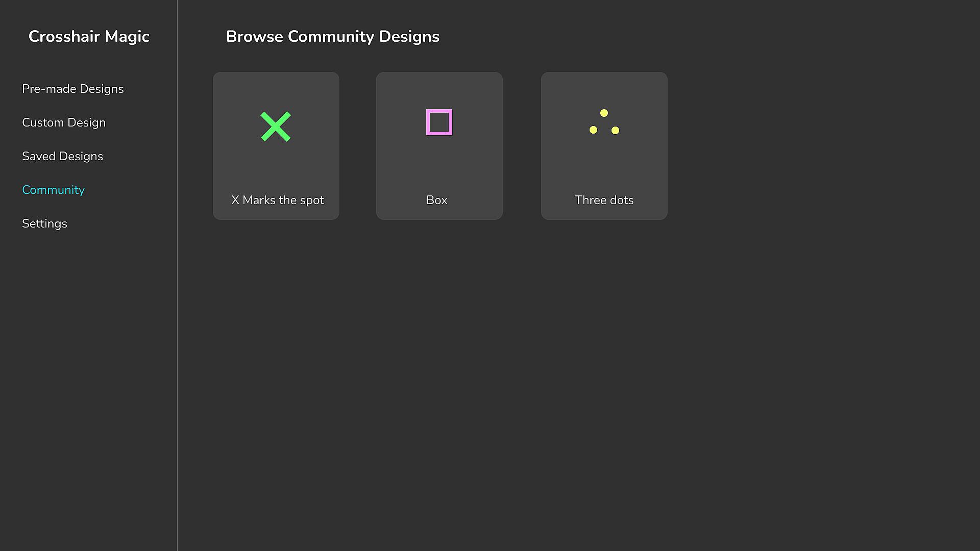The height and width of the screenshot is (551, 980).
Task: Open Pre-made Designs in sidebar
Action: pyautogui.click(x=72, y=89)
